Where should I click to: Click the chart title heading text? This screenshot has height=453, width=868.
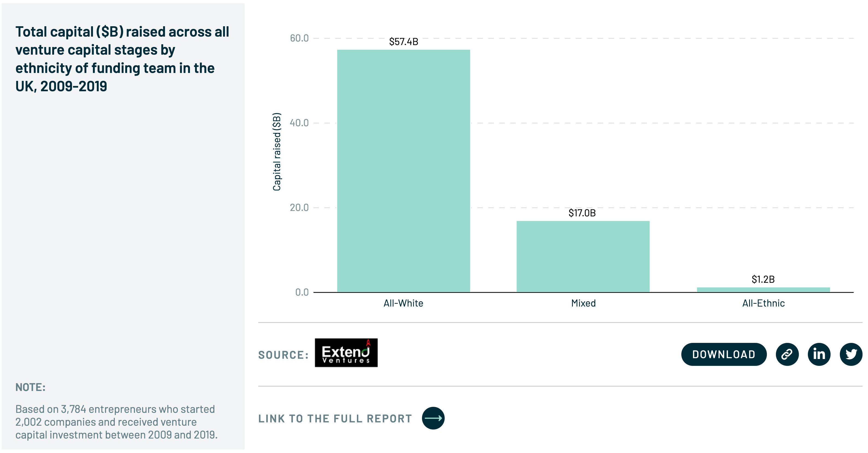pyautogui.click(x=122, y=59)
